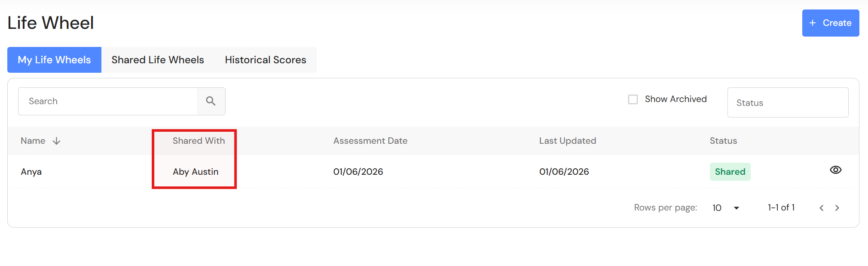Sort by Last Updated column header

[567, 141]
